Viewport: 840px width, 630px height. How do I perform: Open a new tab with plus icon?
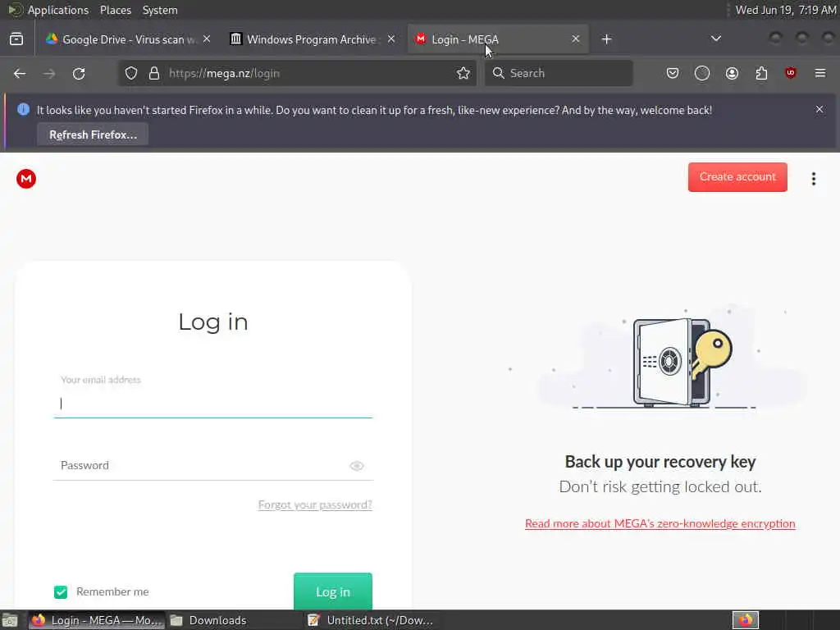[x=606, y=39]
